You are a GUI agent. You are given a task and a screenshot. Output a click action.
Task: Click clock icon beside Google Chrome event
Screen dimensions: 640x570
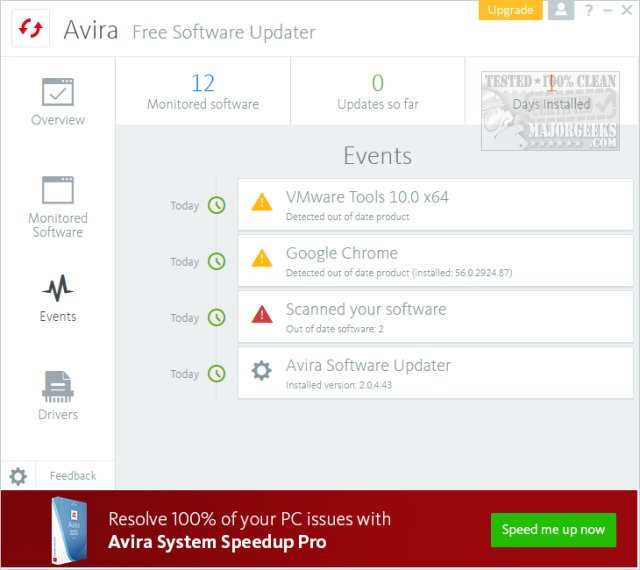pos(217,261)
